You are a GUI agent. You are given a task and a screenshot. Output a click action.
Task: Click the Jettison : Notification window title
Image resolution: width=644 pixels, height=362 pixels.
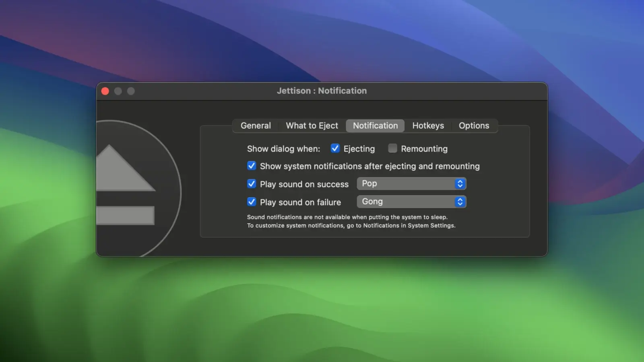coord(322,91)
